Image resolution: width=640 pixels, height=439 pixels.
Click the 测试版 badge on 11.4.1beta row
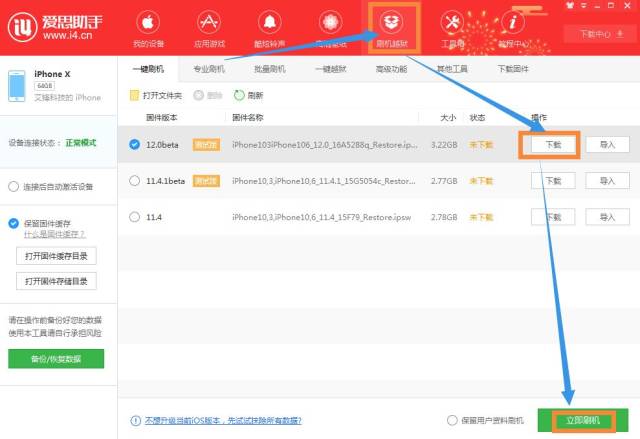[x=206, y=181]
